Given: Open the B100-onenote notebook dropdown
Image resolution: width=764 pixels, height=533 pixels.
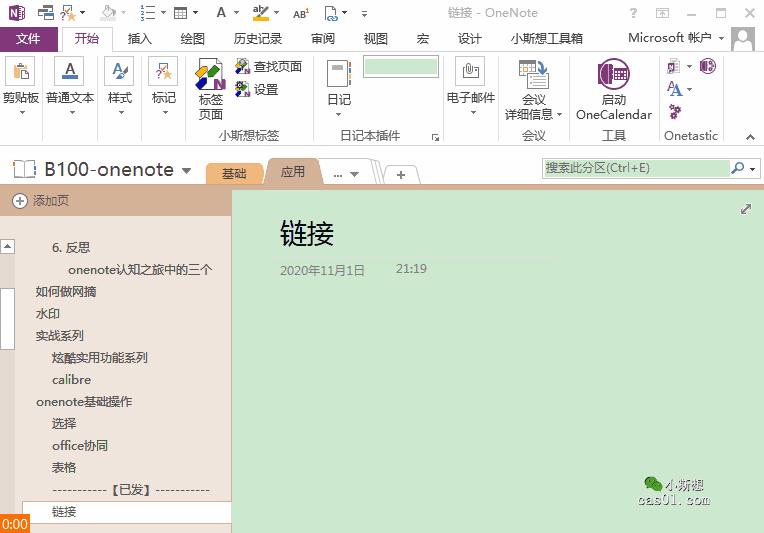Looking at the screenshot, I should click(x=186, y=171).
